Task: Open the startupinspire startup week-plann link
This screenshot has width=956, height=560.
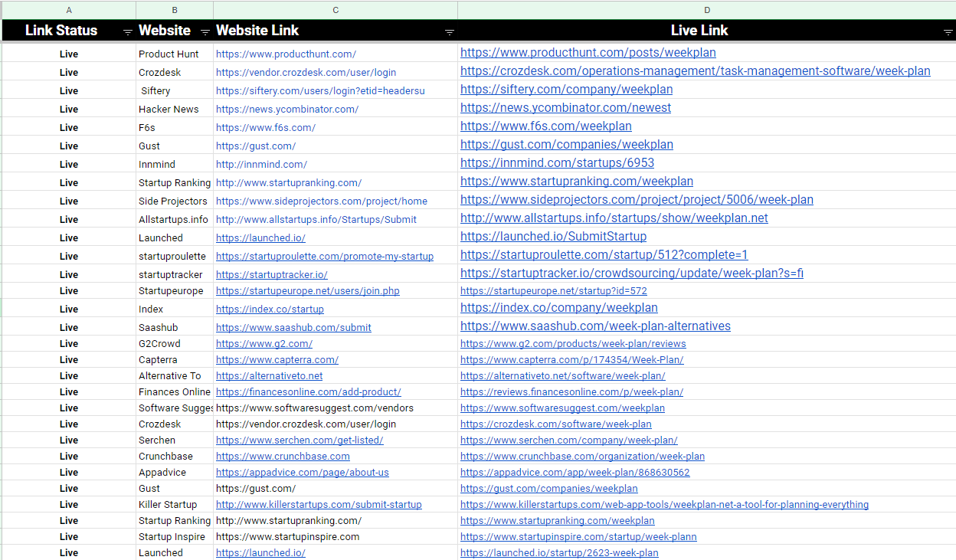Action: coord(578,537)
